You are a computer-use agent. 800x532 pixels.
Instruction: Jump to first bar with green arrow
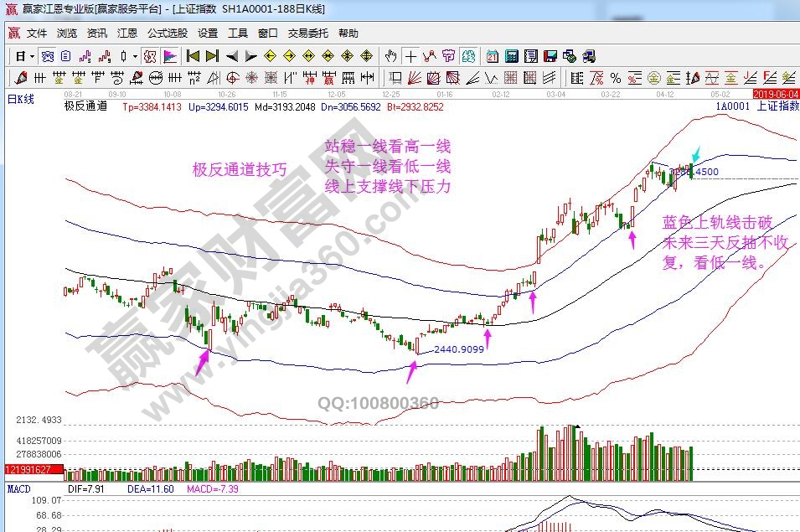192,57
